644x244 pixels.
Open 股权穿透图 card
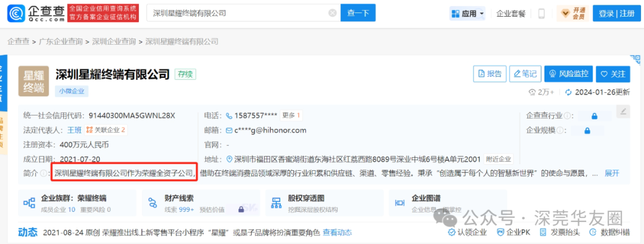point(324,203)
